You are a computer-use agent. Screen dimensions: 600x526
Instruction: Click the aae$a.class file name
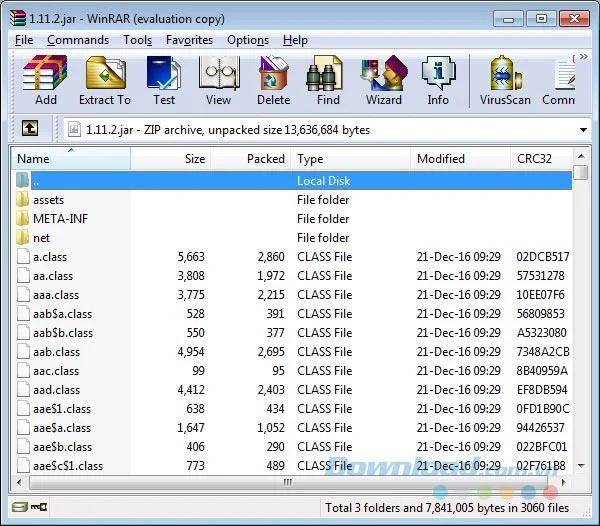click(x=62, y=428)
